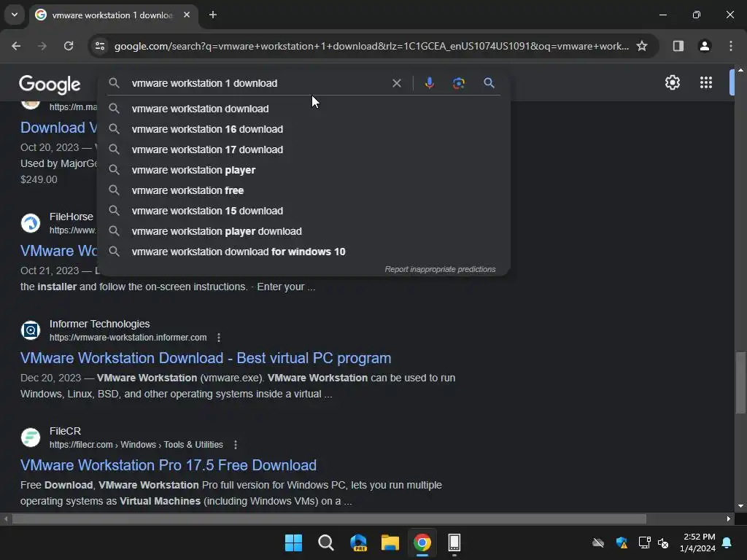Screen dimensions: 747x560
Task: Click the scroll-right arrow of horizontal scrollbar
Action: tap(729, 518)
